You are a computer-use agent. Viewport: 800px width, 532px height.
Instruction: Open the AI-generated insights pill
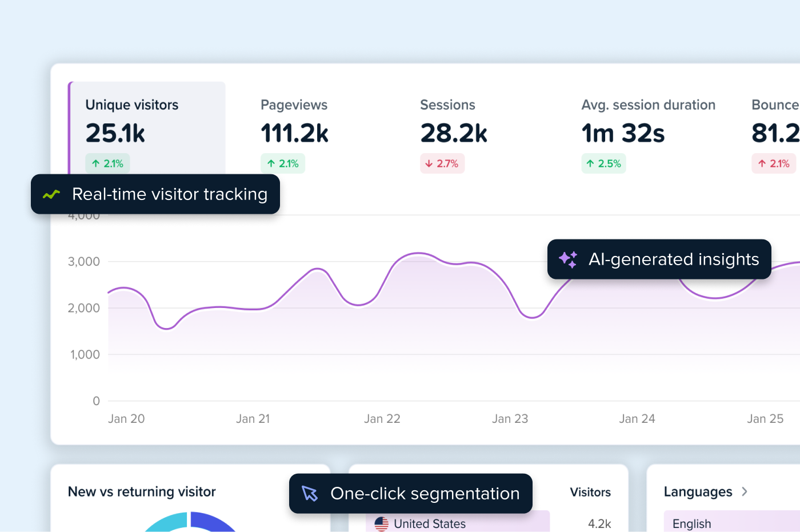[x=659, y=259]
